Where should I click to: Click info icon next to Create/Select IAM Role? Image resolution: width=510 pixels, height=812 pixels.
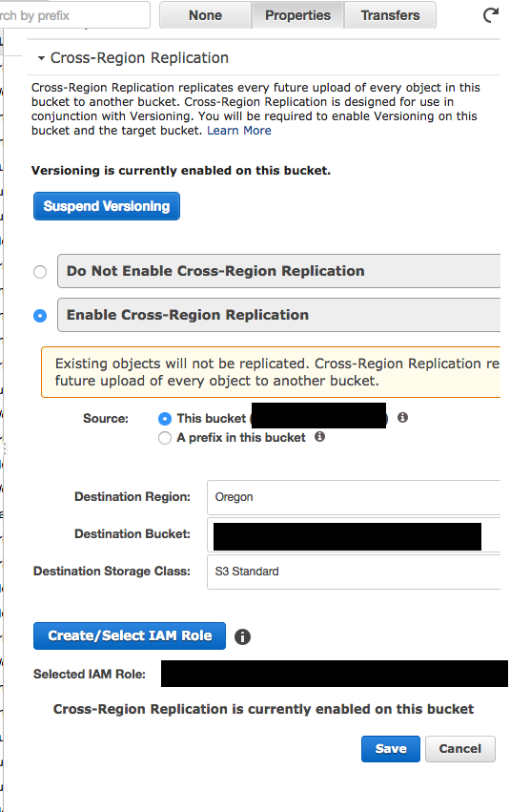[x=242, y=636]
